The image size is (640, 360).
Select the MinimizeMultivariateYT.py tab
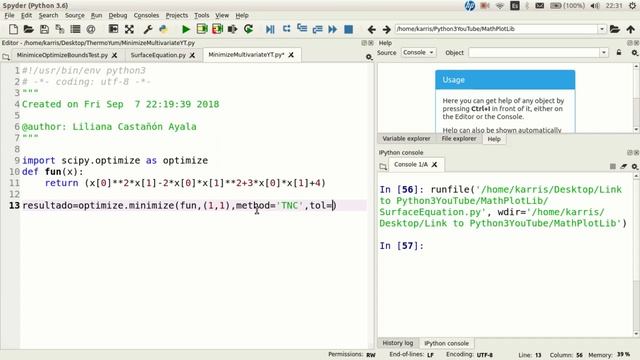point(246,55)
